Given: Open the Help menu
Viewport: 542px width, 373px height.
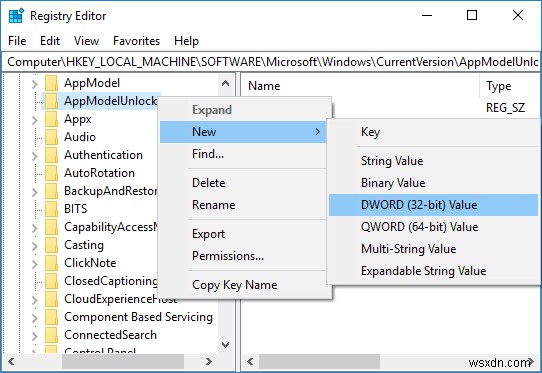Looking at the screenshot, I should coord(186,41).
